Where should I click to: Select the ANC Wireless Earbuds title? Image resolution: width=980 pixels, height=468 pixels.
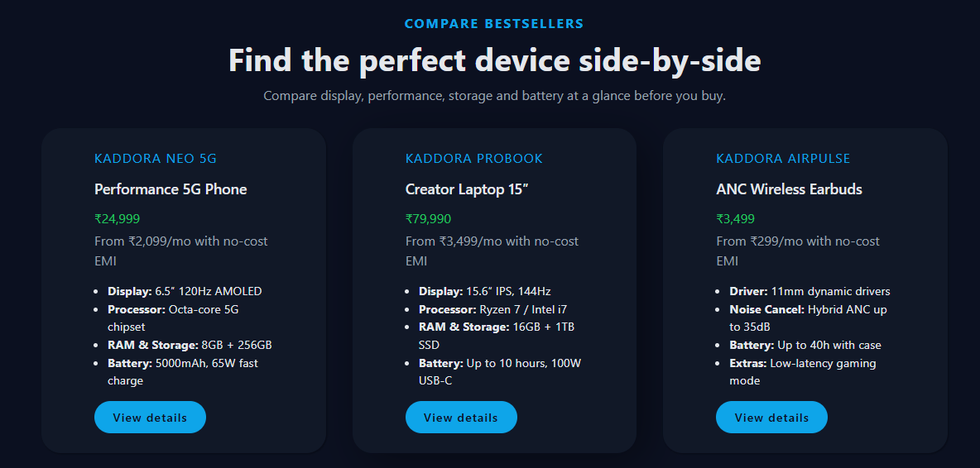point(789,189)
